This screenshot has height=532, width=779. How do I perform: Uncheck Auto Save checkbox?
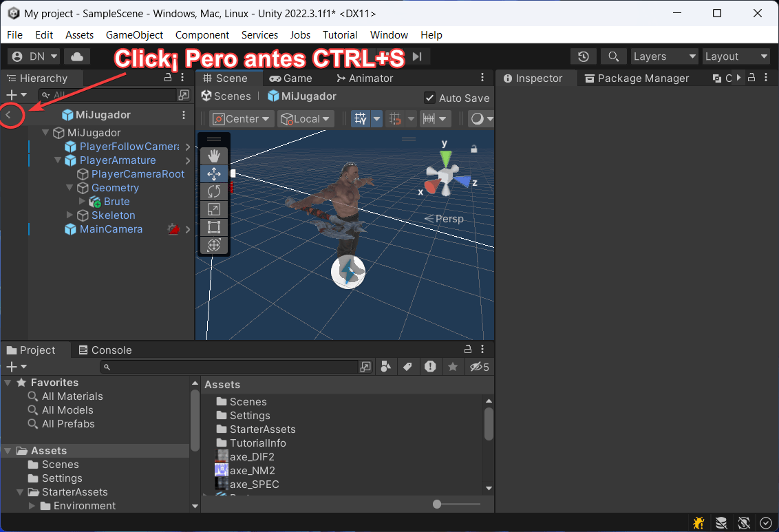coord(429,98)
